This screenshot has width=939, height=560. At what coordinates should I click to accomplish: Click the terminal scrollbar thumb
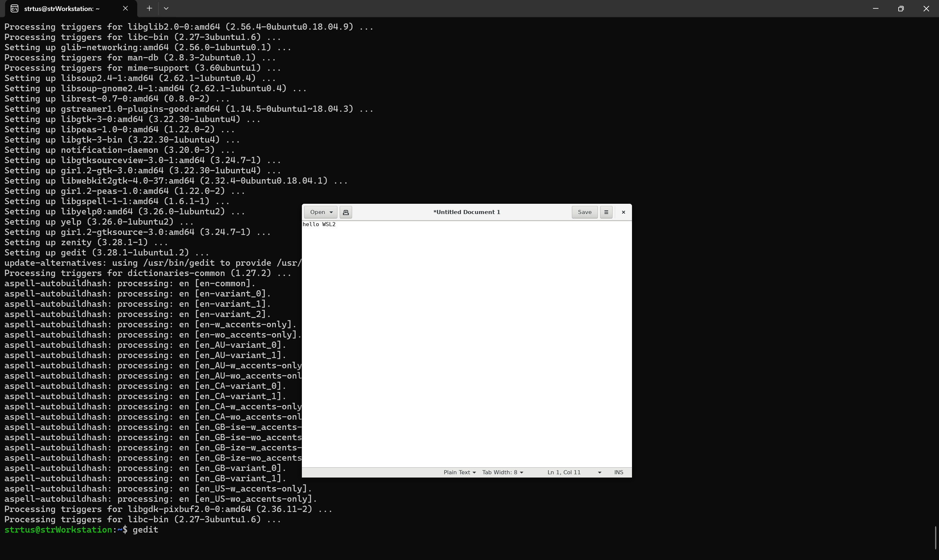(935, 538)
